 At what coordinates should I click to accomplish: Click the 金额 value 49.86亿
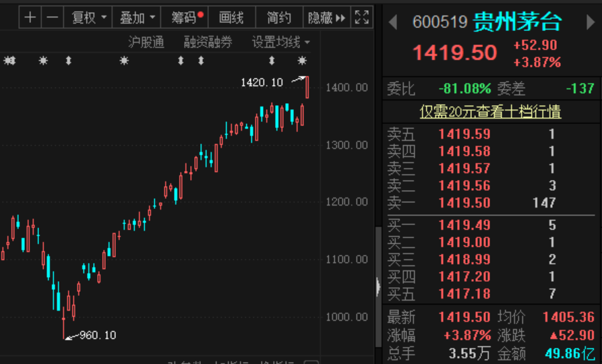(570, 353)
